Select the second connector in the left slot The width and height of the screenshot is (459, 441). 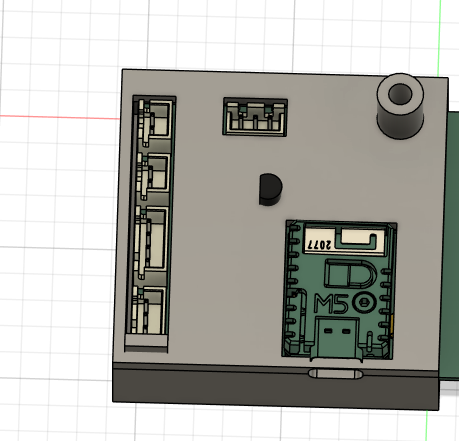click(x=154, y=176)
